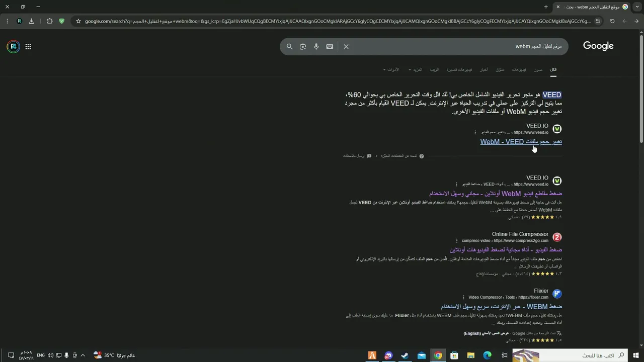Open Microsoft Store from the taskbar

click(x=454, y=355)
